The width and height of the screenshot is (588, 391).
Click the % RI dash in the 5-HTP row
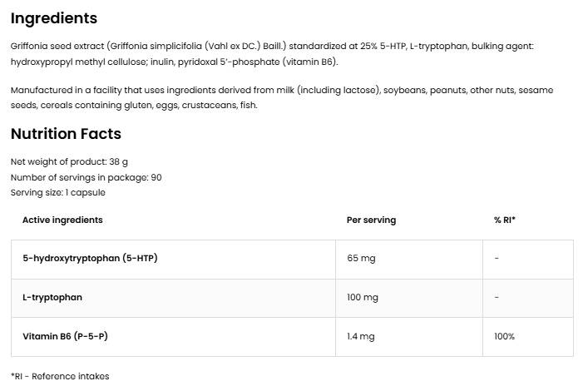click(x=497, y=259)
